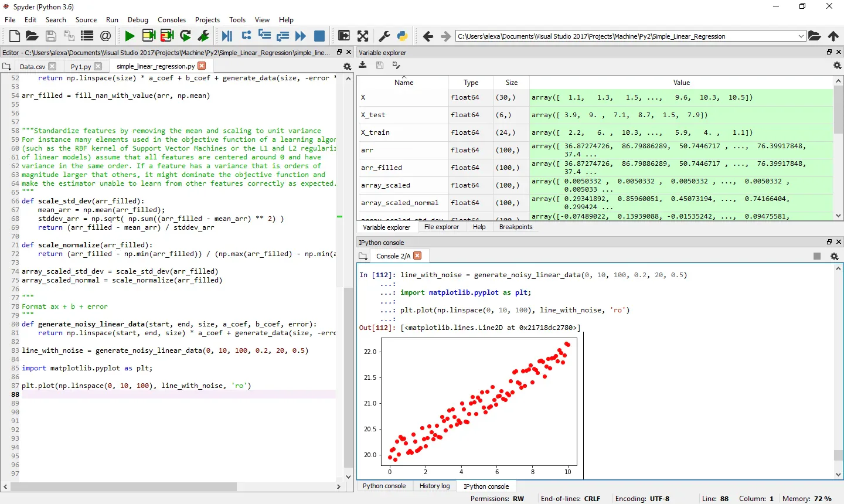This screenshot has height=504, width=844.
Task: Open Preferences with the wrench icon
Action: pyautogui.click(x=384, y=36)
